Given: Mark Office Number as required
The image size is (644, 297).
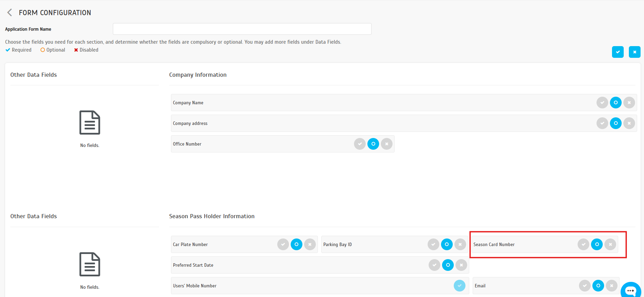Looking at the screenshot, I should click(359, 144).
